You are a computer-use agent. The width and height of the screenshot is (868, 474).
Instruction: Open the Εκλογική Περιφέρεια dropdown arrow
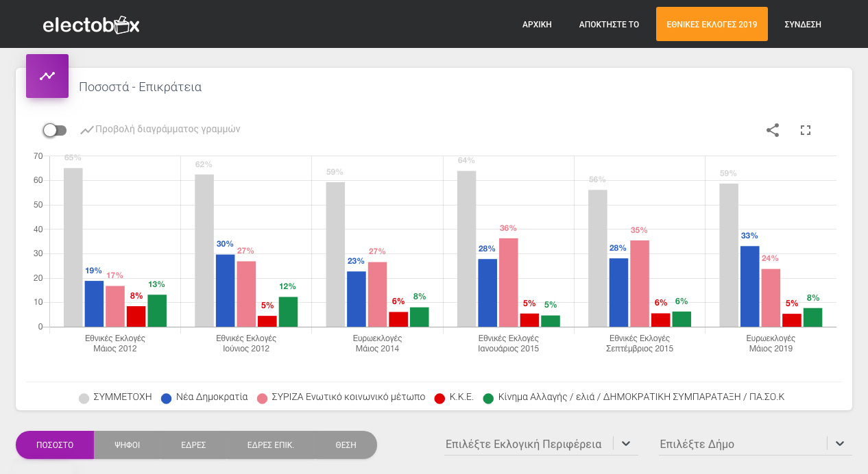pos(626,444)
